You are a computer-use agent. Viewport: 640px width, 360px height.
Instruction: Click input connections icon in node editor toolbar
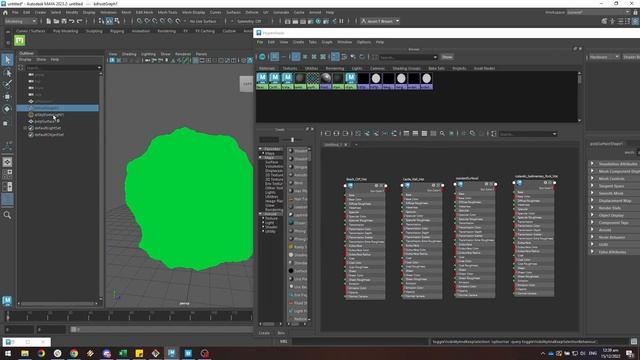click(328, 133)
